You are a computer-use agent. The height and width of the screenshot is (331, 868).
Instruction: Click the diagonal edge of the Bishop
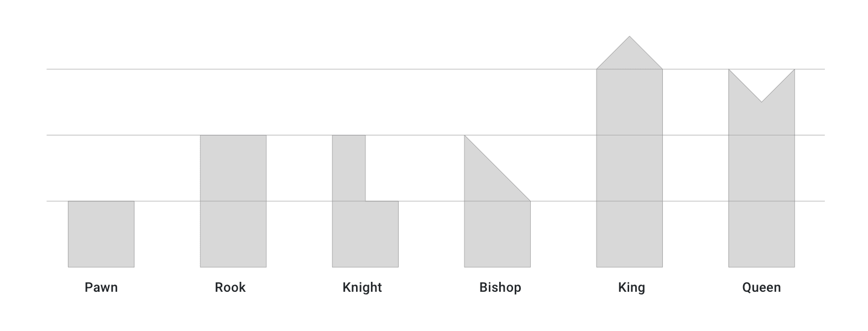(497, 168)
